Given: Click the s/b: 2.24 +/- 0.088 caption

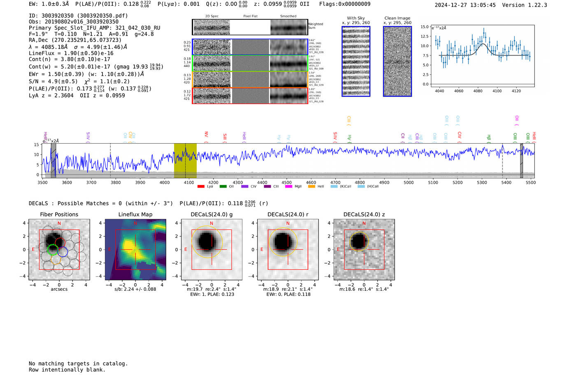Looking at the screenshot, I should (135, 289).
